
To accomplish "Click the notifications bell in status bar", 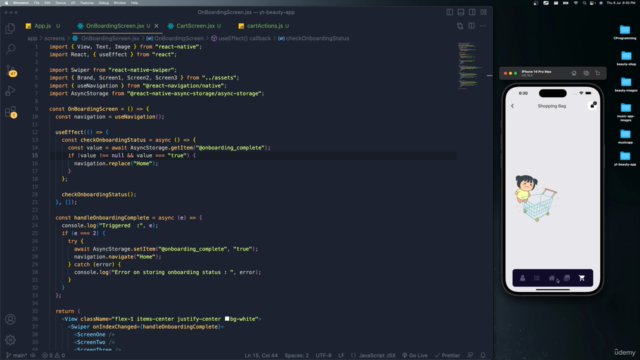I will (x=483, y=356).
